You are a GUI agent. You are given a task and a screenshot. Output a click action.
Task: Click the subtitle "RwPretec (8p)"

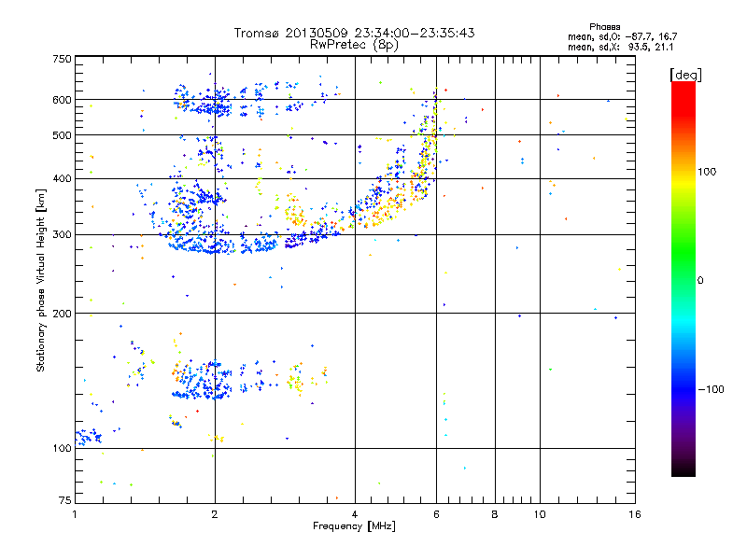354,45
